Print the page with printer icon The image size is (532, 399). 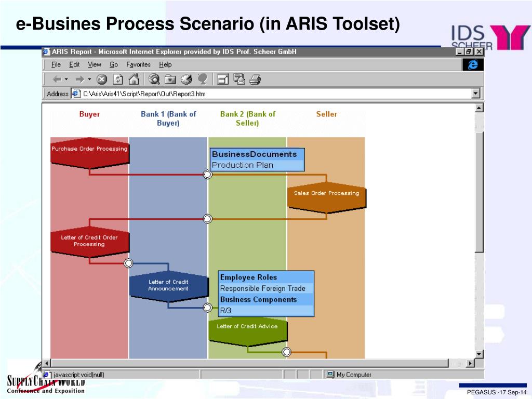255,79
